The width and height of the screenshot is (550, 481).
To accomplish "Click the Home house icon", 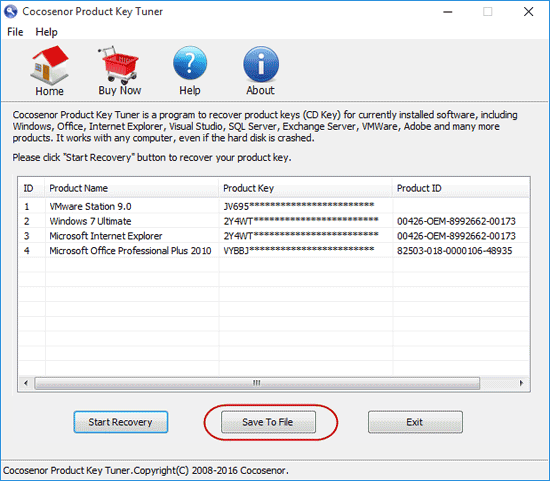I will pyautogui.click(x=49, y=66).
